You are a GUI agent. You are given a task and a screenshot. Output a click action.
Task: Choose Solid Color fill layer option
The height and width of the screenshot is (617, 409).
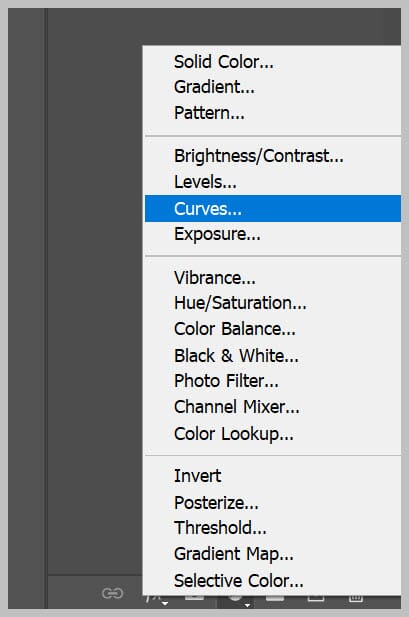pyautogui.click(x=272, y=62)
